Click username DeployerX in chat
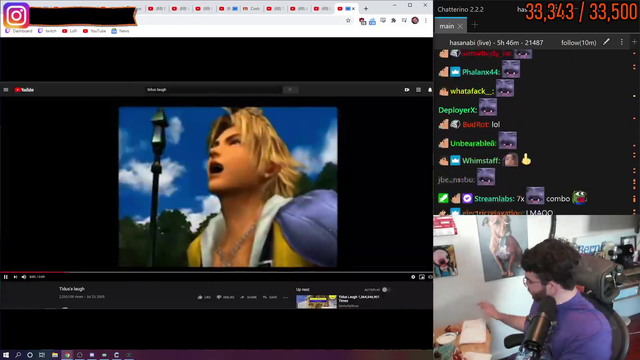The image size is (640, 360). pyautogui.click(x=457, y=110)
